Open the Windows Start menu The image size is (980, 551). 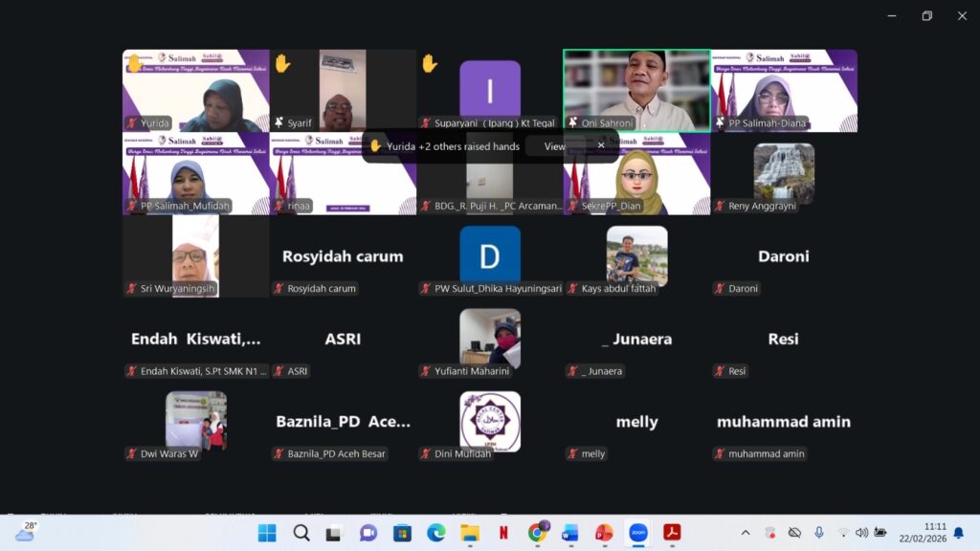pyautogui.click(x=267, y=533)
